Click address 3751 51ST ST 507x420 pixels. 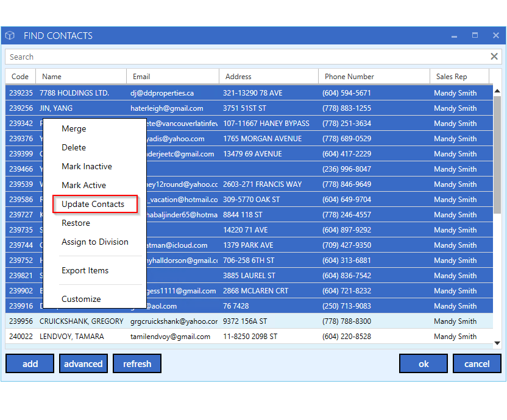coord(244,108)
